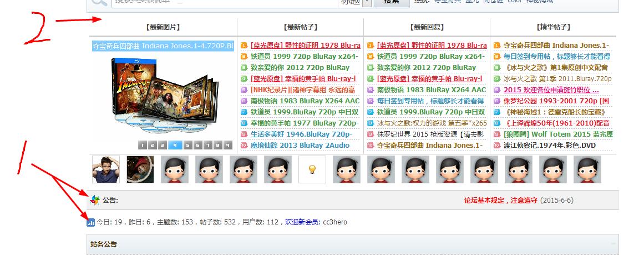Select the 最新回复 column header
The image size is (644, 255).
click(x=427, y=27)
